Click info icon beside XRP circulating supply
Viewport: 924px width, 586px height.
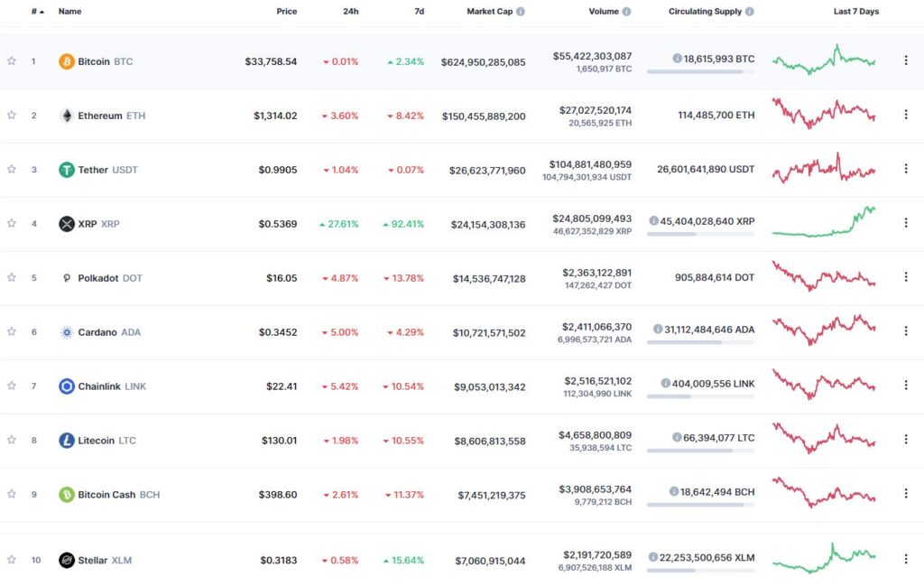653,220
